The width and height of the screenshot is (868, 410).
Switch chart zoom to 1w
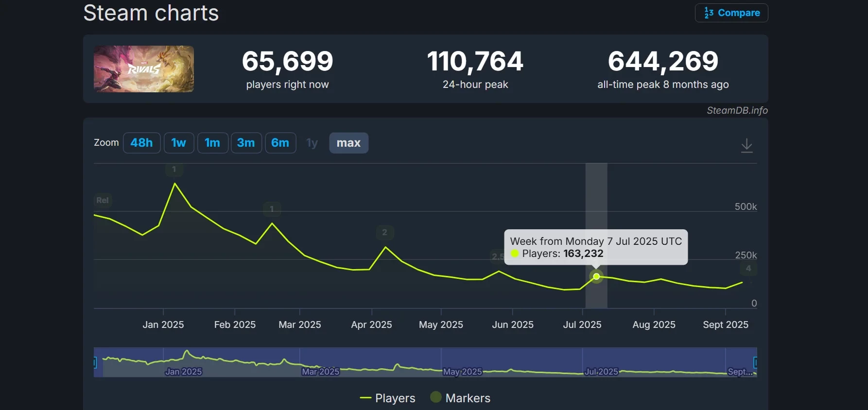pyautogui.click(x=178, y=143)
